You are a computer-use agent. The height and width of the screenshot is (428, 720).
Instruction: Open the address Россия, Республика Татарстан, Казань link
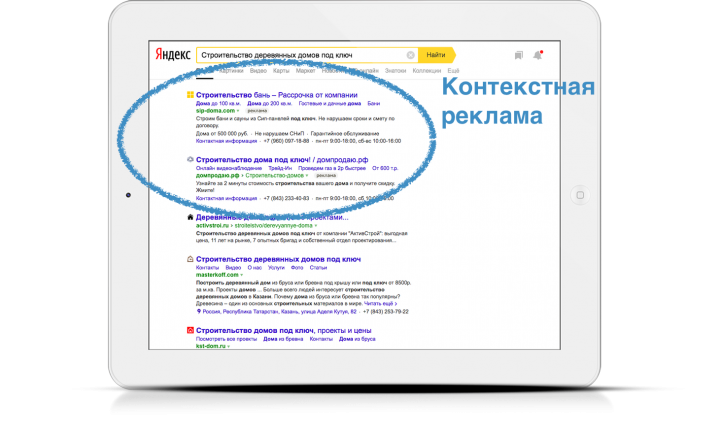[280, 311]
